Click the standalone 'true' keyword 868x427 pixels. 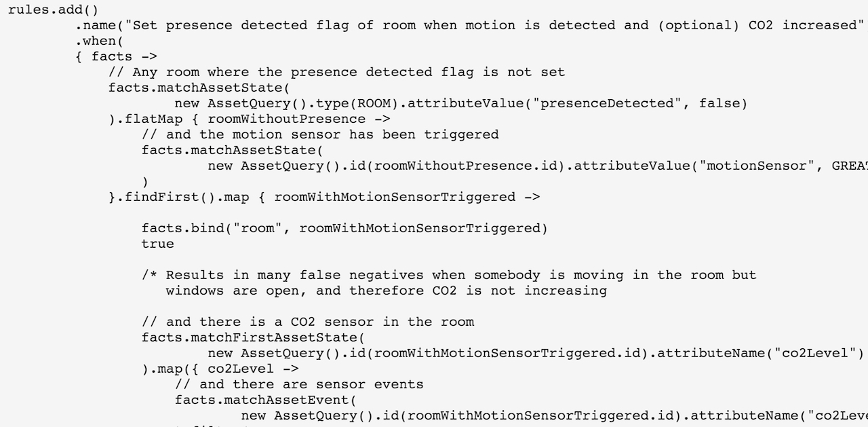pyautogui.click(x=158, y=244)
